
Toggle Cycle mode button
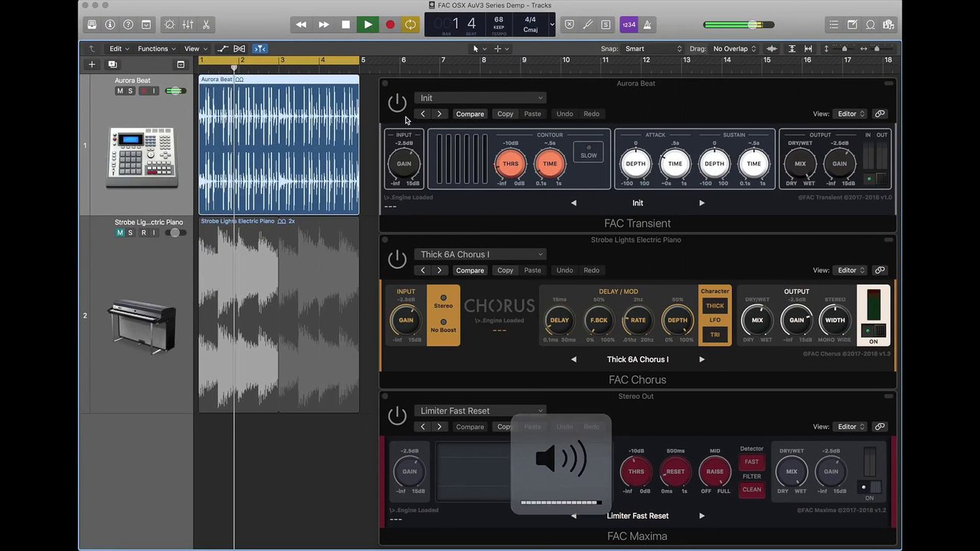click(x=410, y=24)
